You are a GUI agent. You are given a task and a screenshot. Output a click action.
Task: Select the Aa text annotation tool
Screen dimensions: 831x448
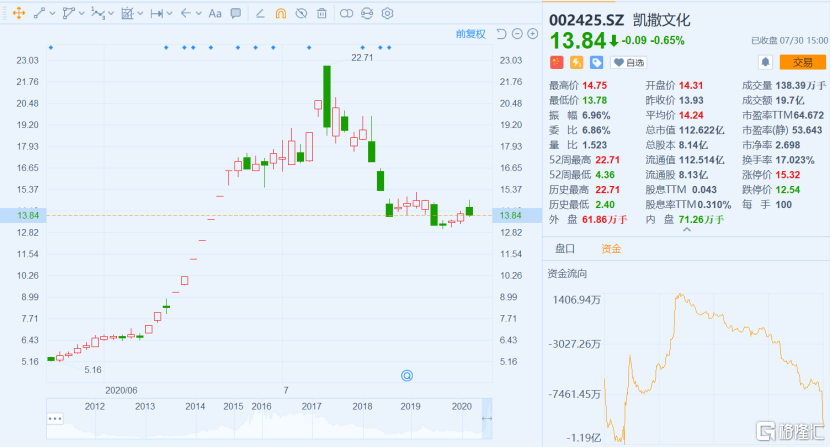[215, 13]
